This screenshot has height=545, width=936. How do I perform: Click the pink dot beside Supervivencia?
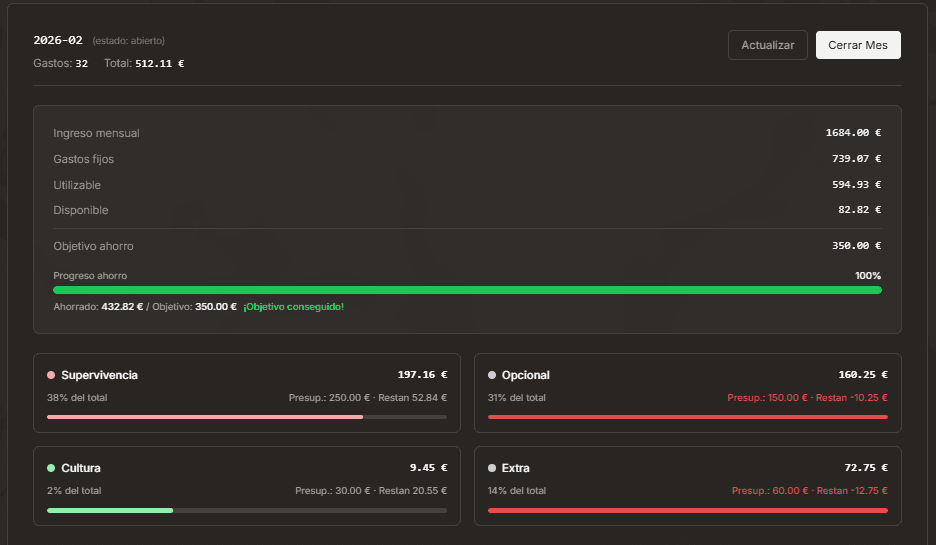51,375
